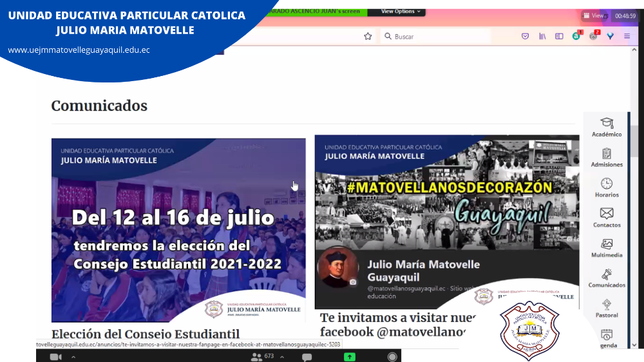Click the 00:48:59 meeting timer
The height and width of the screenshot is (362, 644).
click(625, 16)
